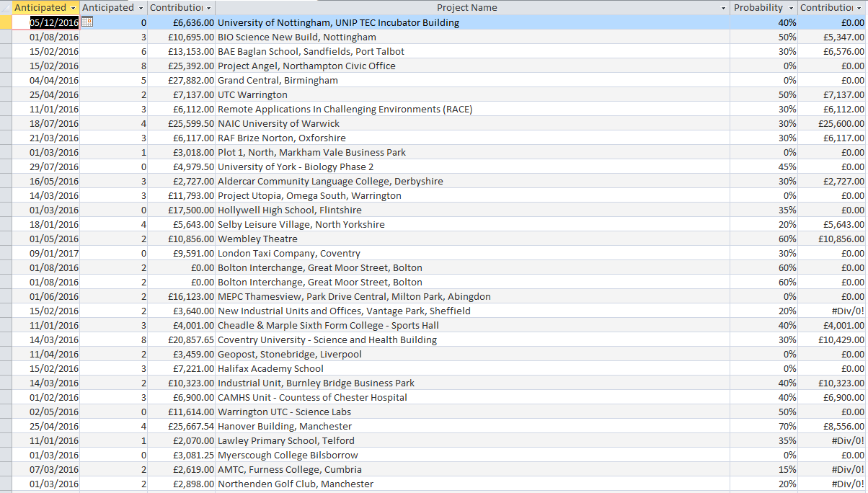Click the £20,857.65 contribution value
The image size is (868, 493).
point(191,339)
